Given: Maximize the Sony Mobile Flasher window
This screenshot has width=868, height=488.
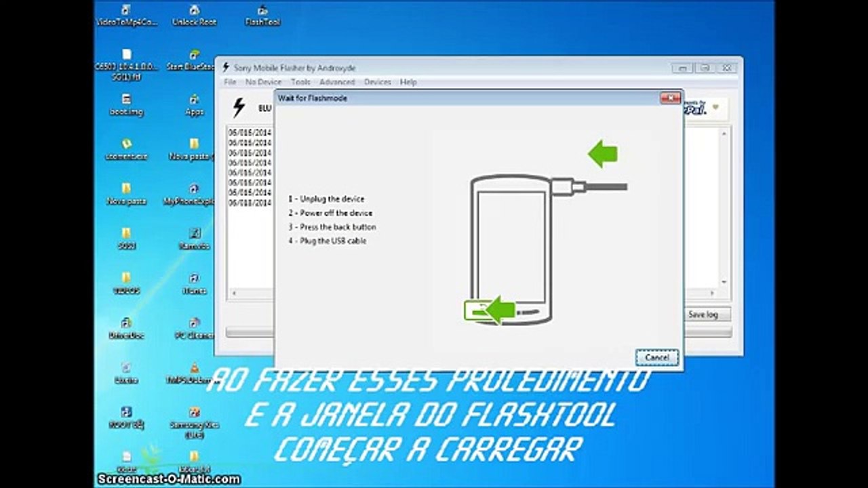Looking at the screenshot, I should [x=705, y=68].
